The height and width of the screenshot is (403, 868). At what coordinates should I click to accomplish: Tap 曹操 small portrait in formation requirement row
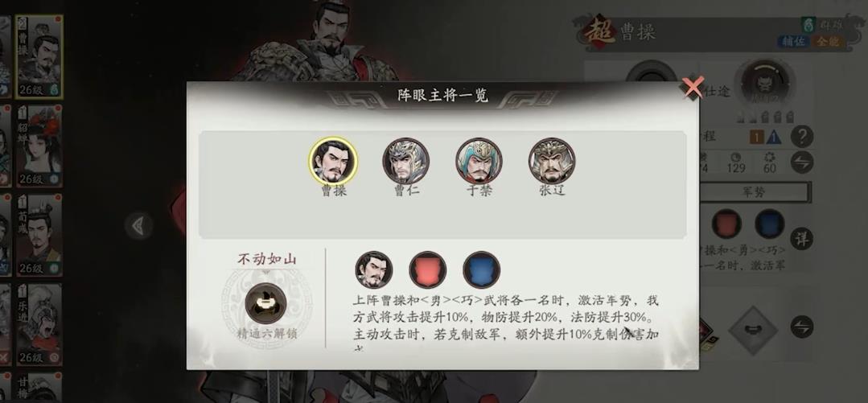374,269
